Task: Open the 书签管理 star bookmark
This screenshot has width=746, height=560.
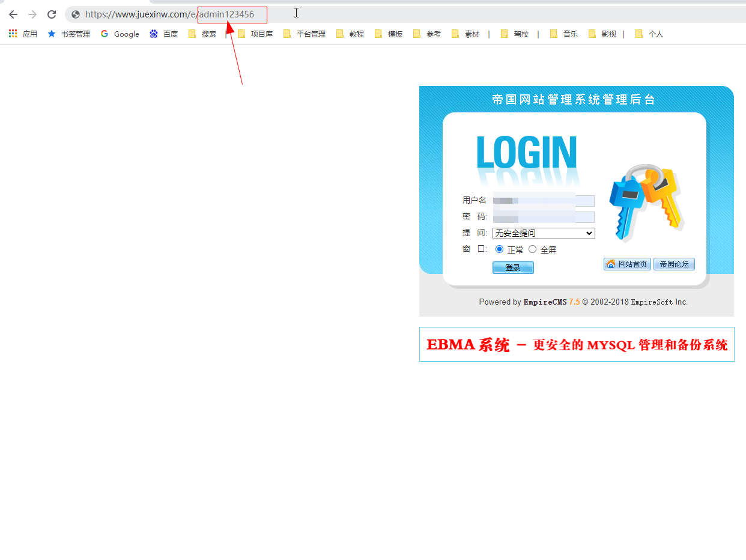Action: (68, 34)
